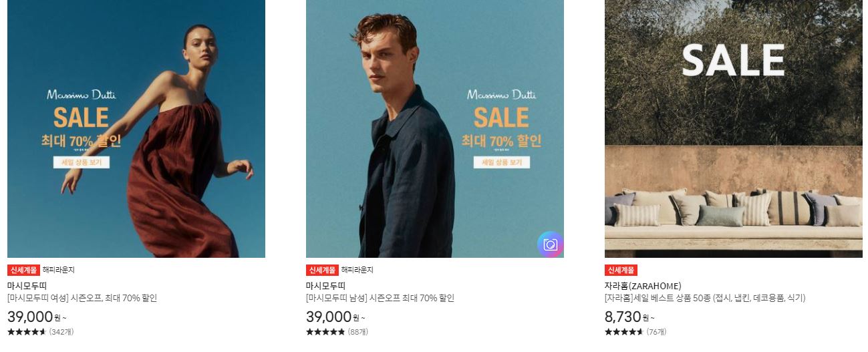Select the 신세계몰 badge under women's product
This screenshot has height=352, width=868.
tap(23, 271)
